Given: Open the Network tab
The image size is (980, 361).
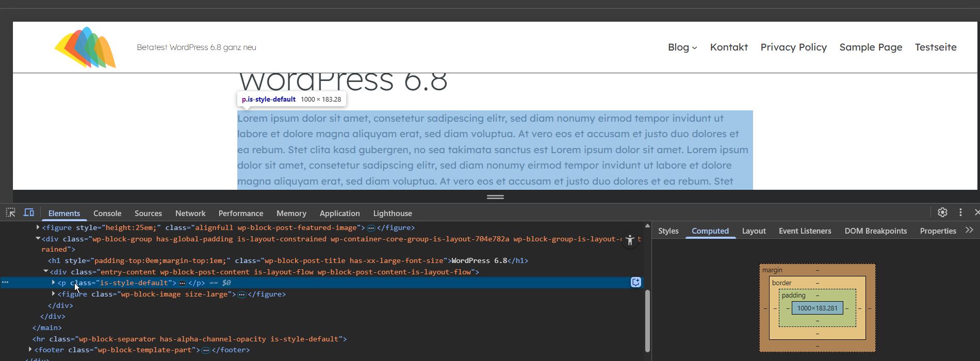Looking at the screenshot, I should pos(190,213).
